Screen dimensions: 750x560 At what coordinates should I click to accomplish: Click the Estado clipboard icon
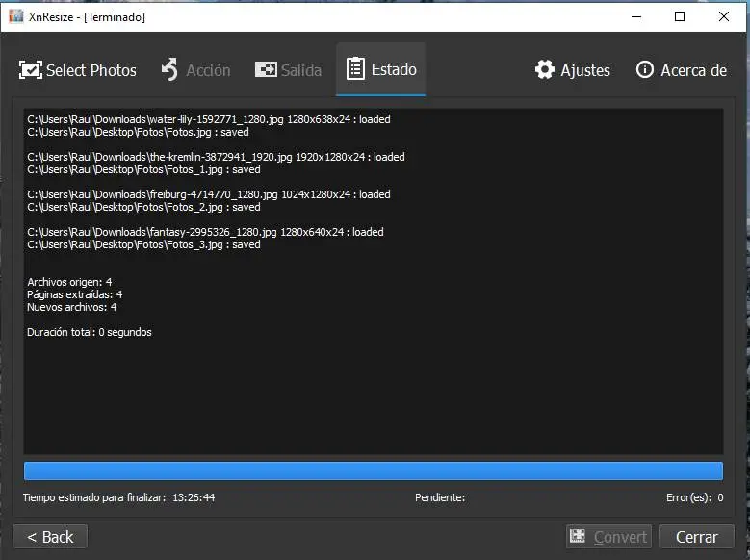pos(355,69)
